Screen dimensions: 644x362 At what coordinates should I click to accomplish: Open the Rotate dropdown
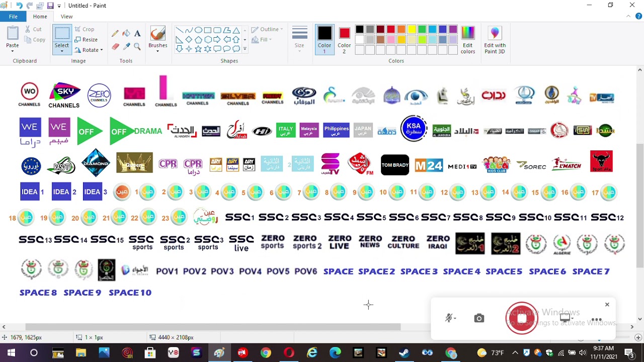click(89, 50)
